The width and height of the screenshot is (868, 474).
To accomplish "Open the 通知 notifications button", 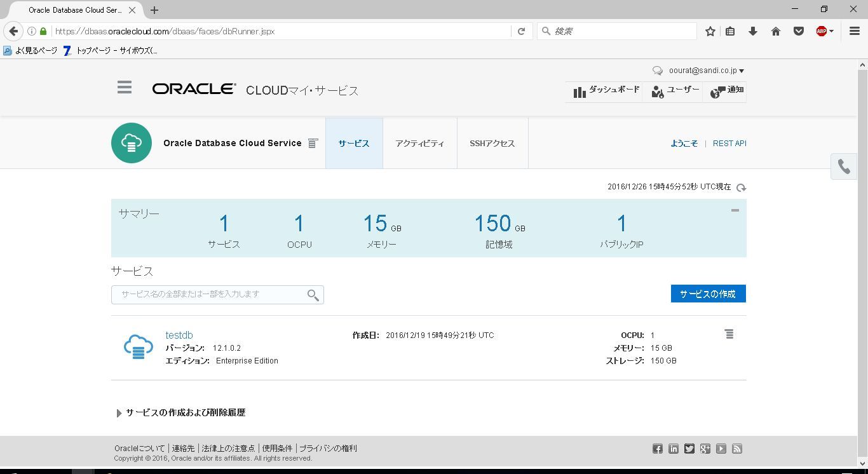I will tap(726, 91).
